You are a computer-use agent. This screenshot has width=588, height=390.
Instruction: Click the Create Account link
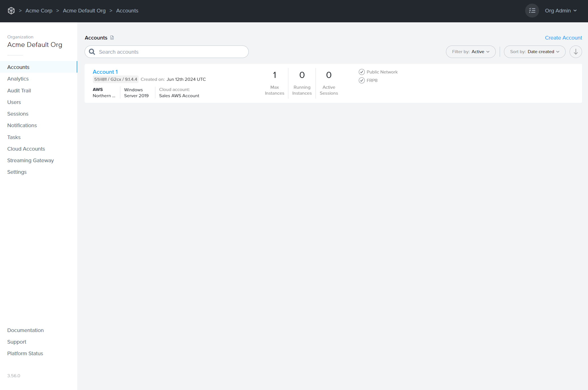click(563, 38)
